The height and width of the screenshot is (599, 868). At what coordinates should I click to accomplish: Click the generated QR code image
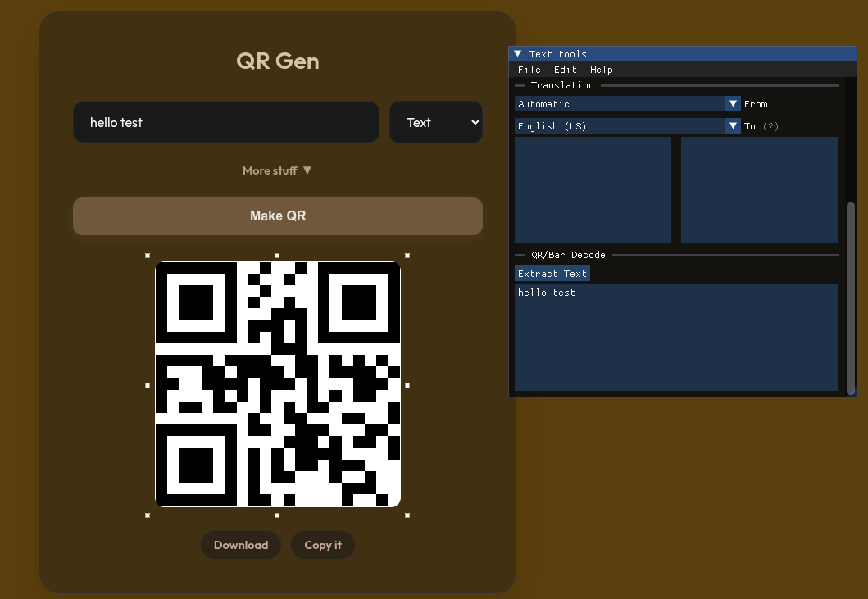pos(277,384)
